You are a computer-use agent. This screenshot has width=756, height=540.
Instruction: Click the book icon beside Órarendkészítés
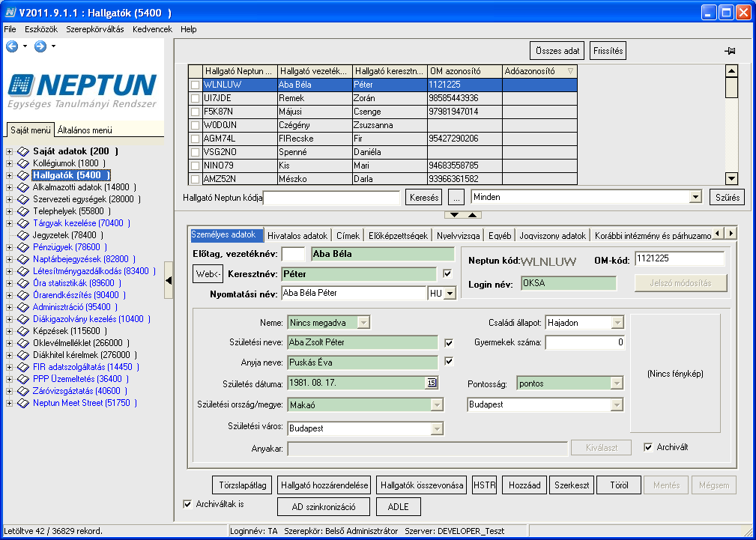pos(23,295)
